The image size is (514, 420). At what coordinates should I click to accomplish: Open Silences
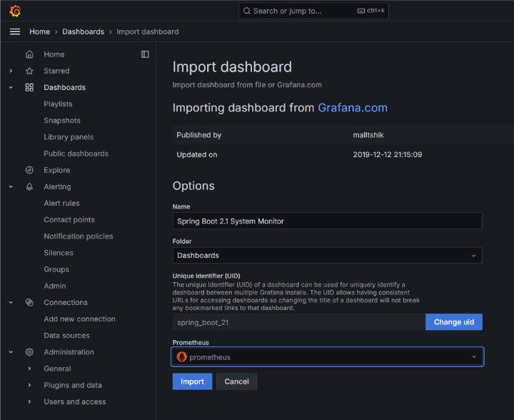59,253
